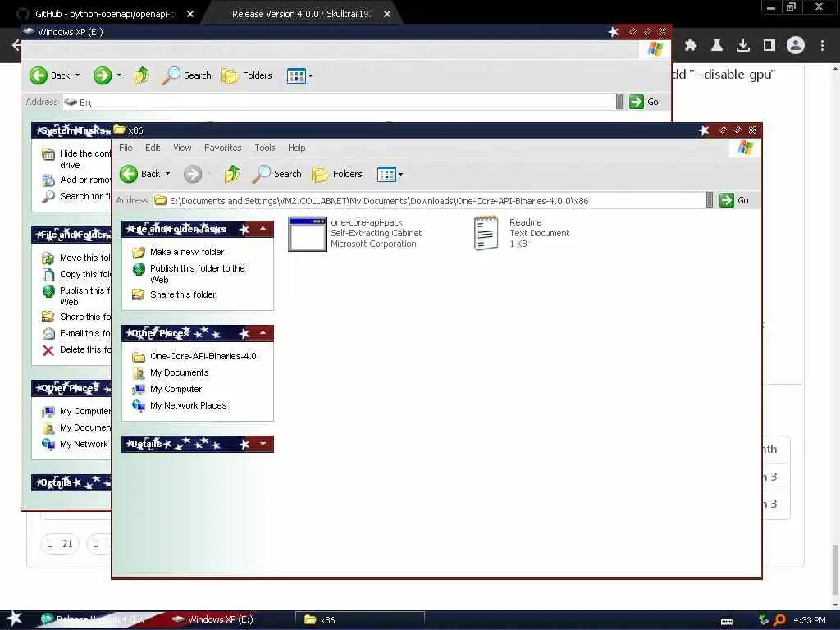The width and height of the screenshot is (840, 630).
Task: Select one-core-api-pack cabinet file icon
Action: click(307, 234)
